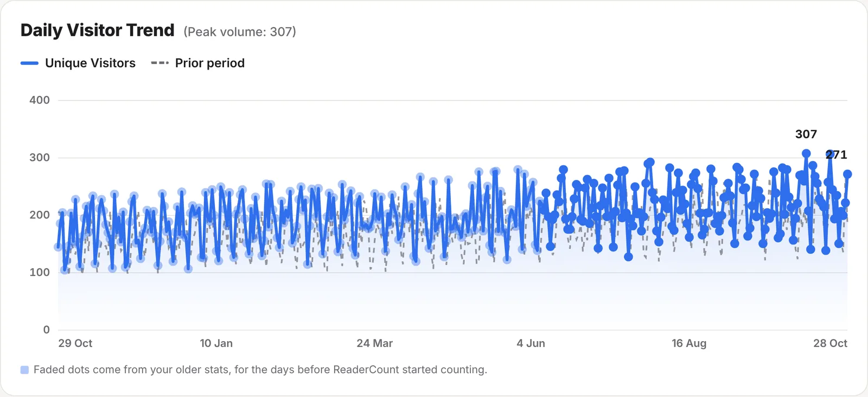The height and width of the screenshot is (397, 868).
Task: Click the "24 Mar" x-axis date label
Action: click(375, 343)
